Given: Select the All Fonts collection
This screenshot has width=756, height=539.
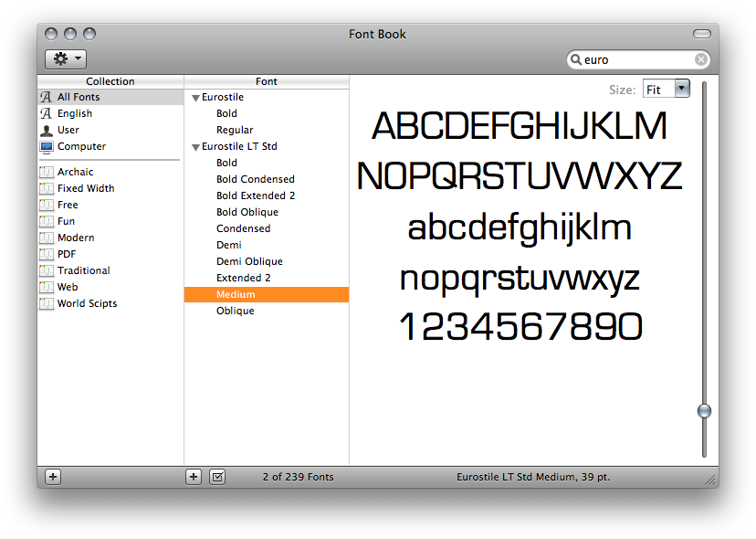Looking at the screenshot, I should (x=79, y=97).
